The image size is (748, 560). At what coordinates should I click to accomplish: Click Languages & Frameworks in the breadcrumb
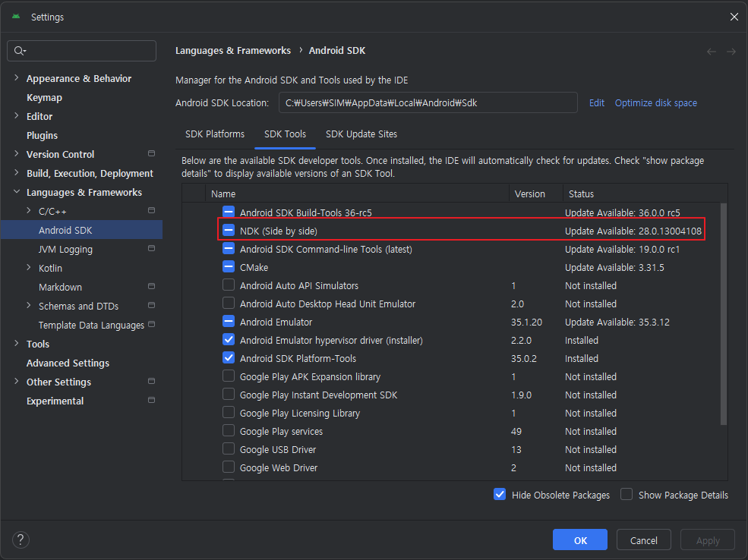233,51
